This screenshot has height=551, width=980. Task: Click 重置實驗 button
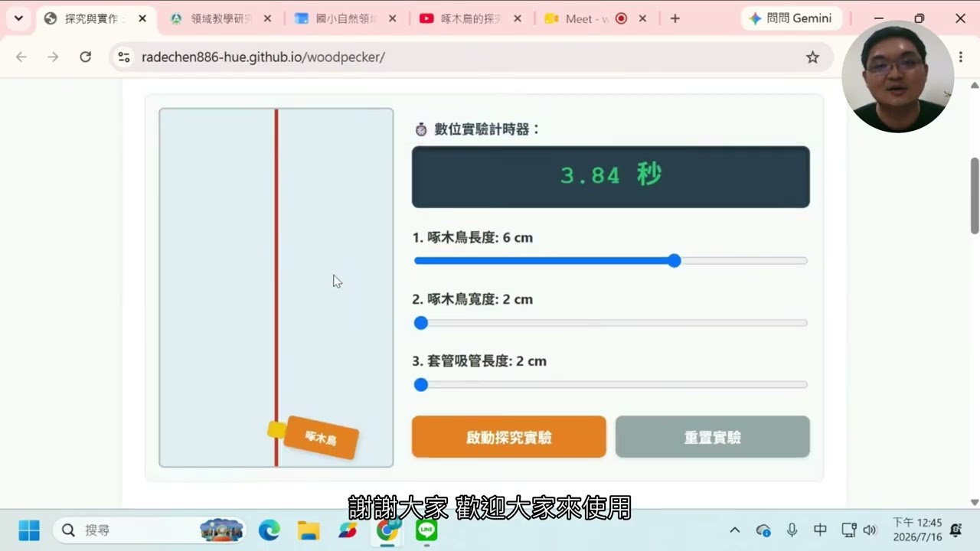(713, 437)
